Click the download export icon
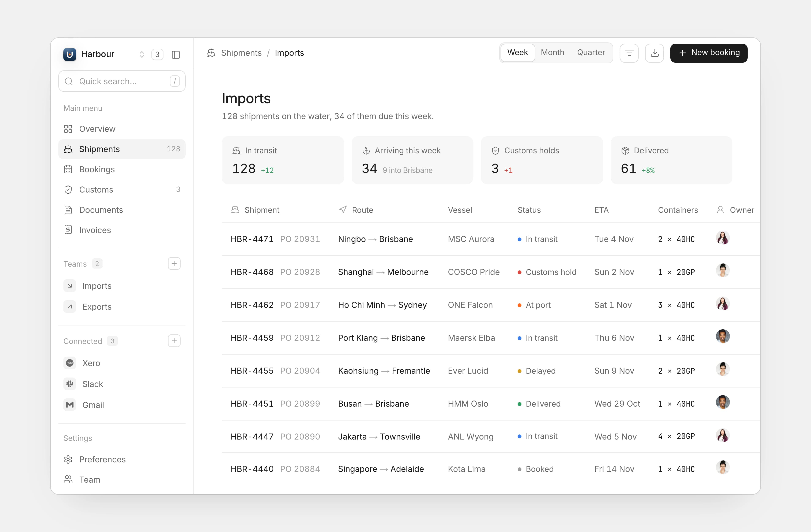 tap(654, 53)
